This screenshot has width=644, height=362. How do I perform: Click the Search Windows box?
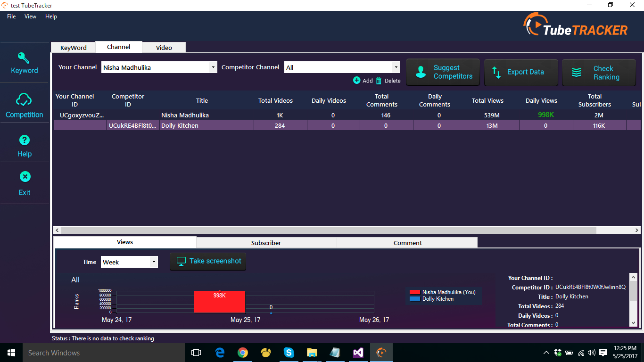point(104,353)
